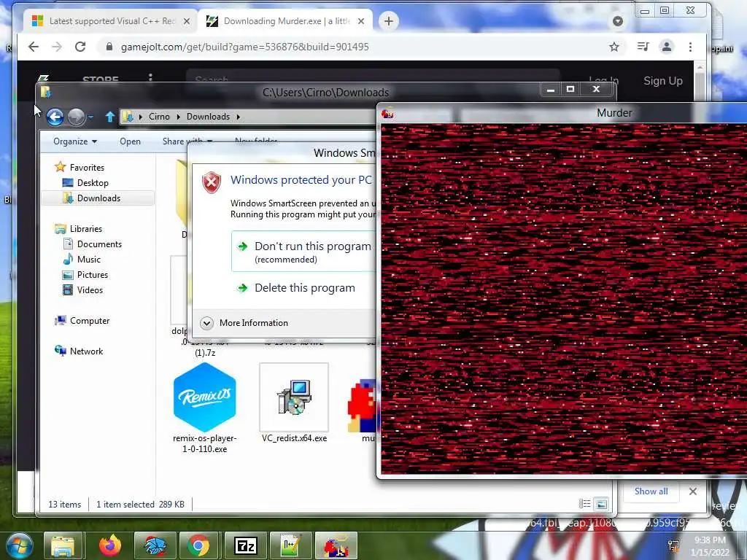Switch to Murder game taskbar icon
The height and width of the screenshot is (560, 747).
pyautogui.click(x=336, y=545)
